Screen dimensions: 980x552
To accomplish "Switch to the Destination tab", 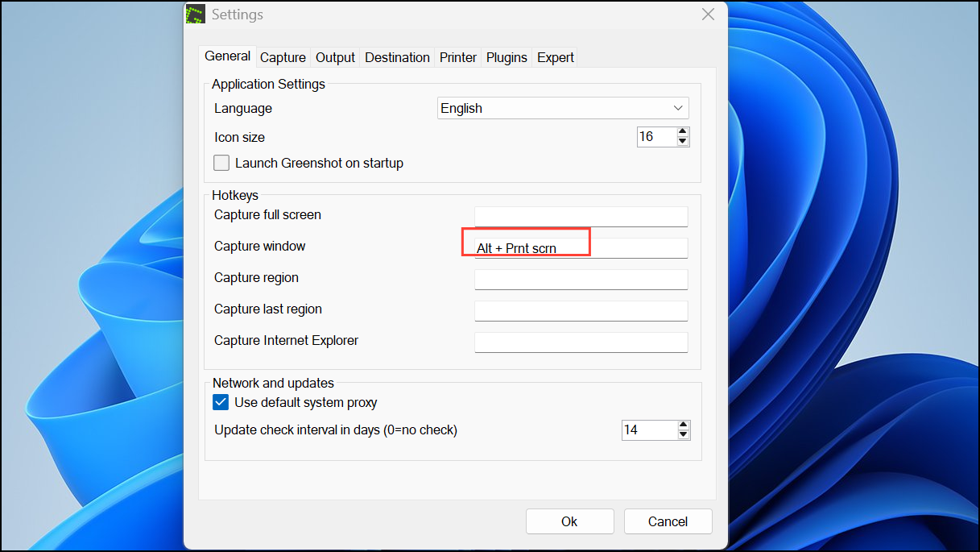I will [397, 57].
